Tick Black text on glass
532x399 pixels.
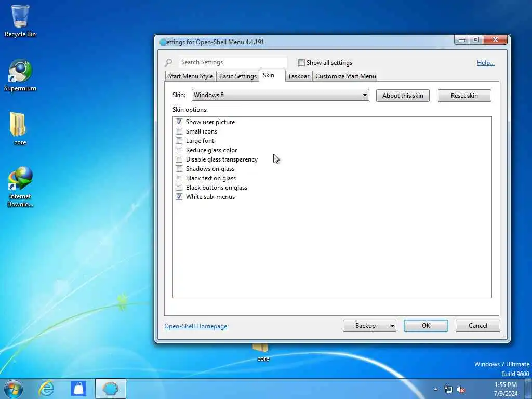[x=179, y=178]
